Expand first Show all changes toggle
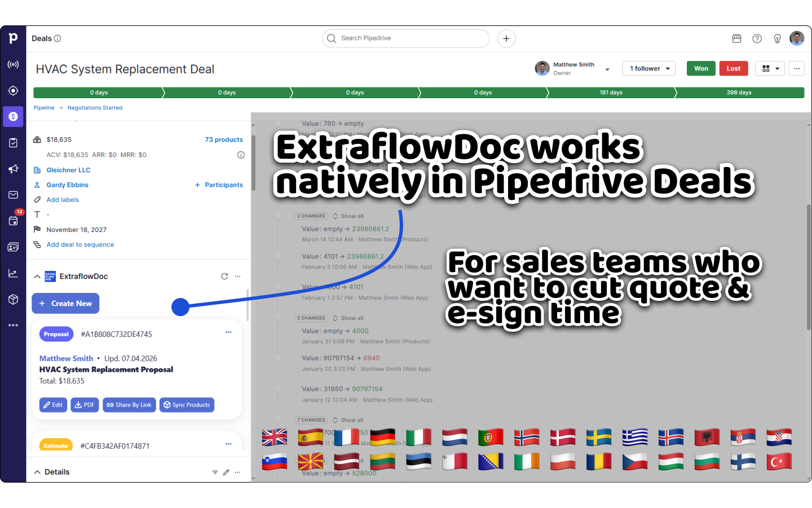This screenshot has width=812, height=508. 348,216
